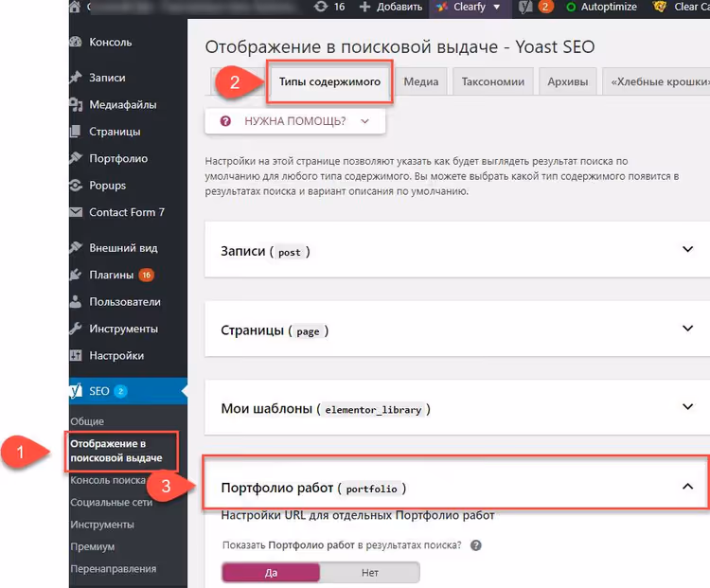The width and height of the screenshot is (710, 588).
Task: Switch to the Архивы tab
Action: pos(568,81)
